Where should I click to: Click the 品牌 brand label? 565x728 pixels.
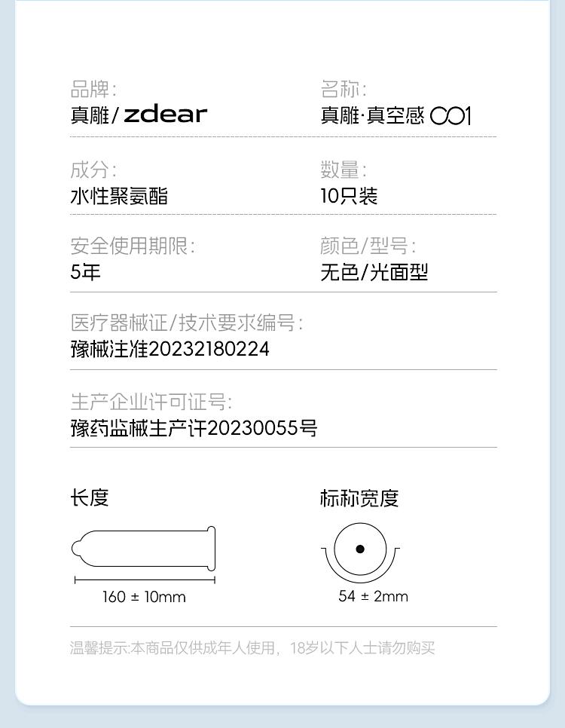coord(93,89)
